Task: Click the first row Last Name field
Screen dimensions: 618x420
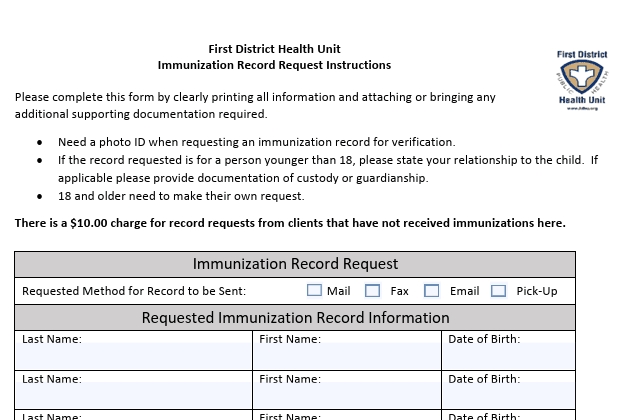Action: [x=133, y=356]
